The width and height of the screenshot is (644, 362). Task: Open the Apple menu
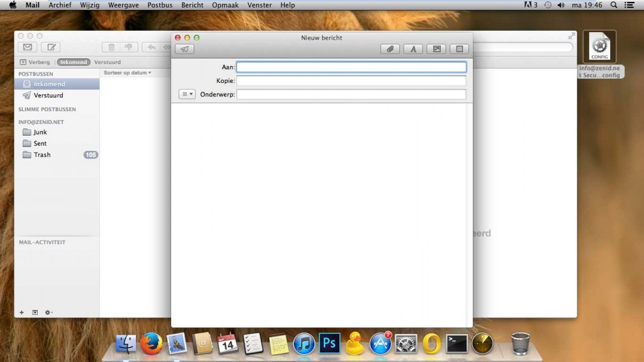[13, 5]
